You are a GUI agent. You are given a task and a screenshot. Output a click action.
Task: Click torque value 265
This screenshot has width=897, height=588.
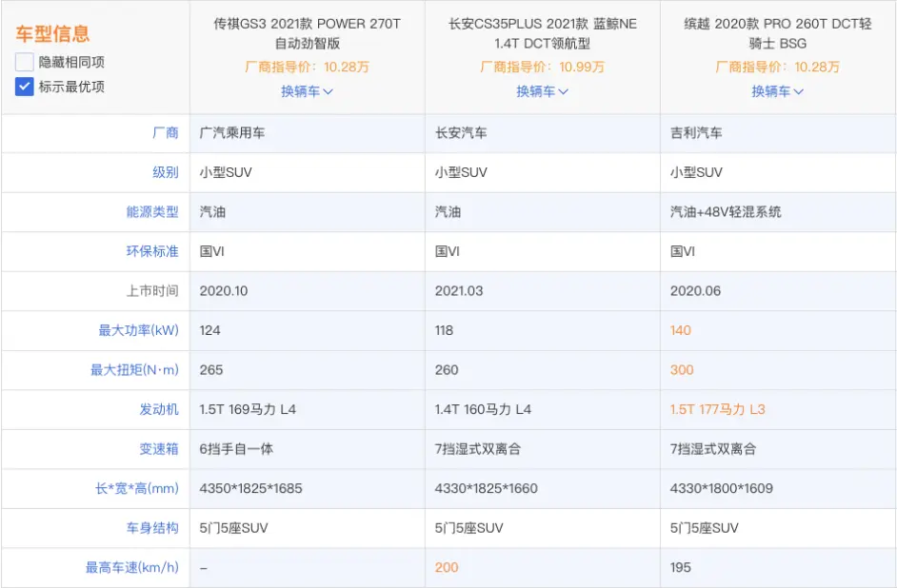pos(211,370)
